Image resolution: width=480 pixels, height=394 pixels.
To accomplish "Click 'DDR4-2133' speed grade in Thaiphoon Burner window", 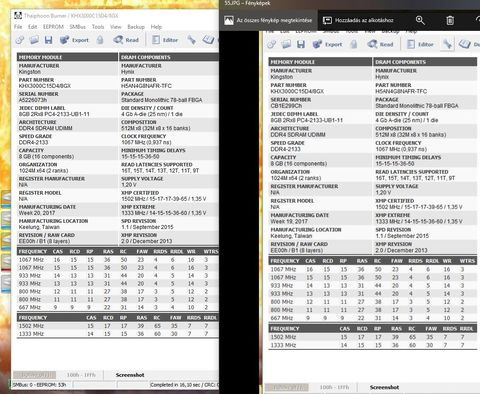I will (33, 142).
